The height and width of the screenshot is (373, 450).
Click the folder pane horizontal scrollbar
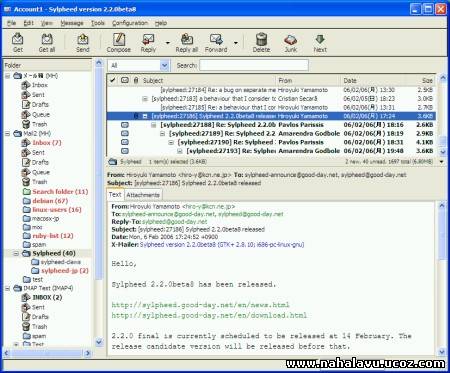47,353
